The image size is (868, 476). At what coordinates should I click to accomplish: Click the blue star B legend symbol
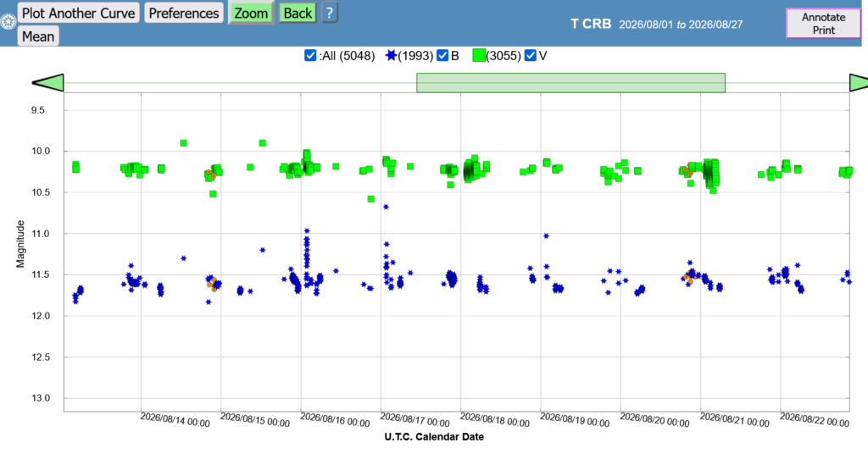tap(392, 55)
